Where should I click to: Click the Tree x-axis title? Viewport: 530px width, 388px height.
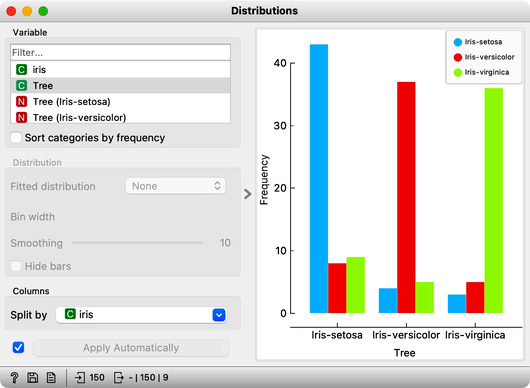pyautogui.click(x=405, y=353)
